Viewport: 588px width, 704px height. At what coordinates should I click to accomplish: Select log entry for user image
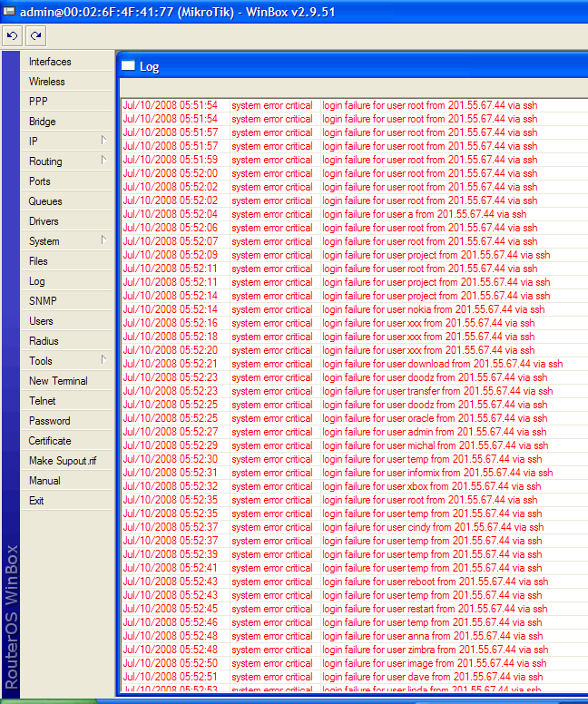355,663
